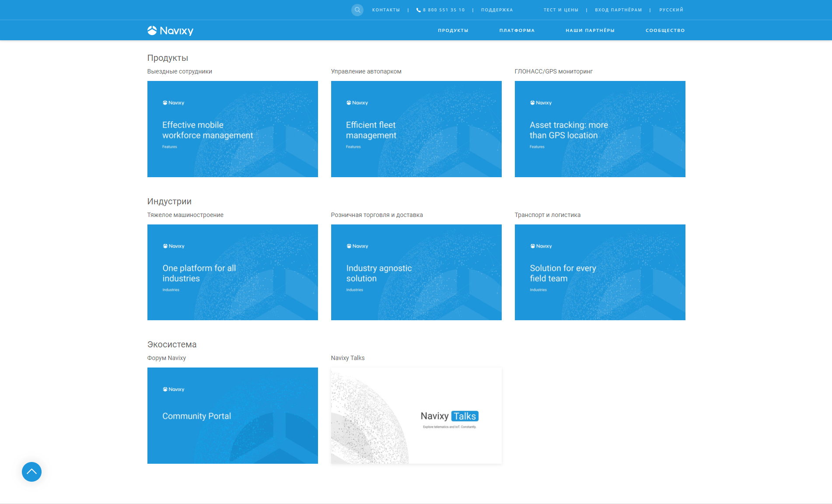This screenshot has height=504, width=832.
Task: Open Navixy Talks card image
Action: click(x=416, y=416)
